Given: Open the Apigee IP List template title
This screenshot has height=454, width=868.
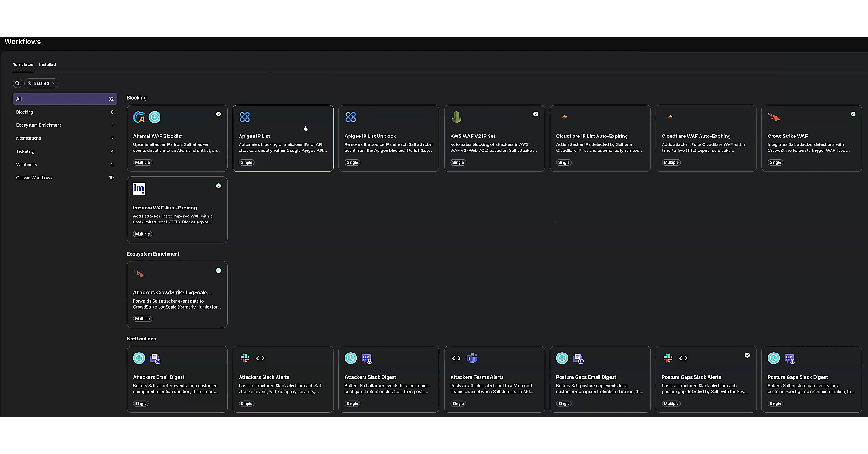Looking at the screenshot, I should pyautogui.click(x=255, y=136).
